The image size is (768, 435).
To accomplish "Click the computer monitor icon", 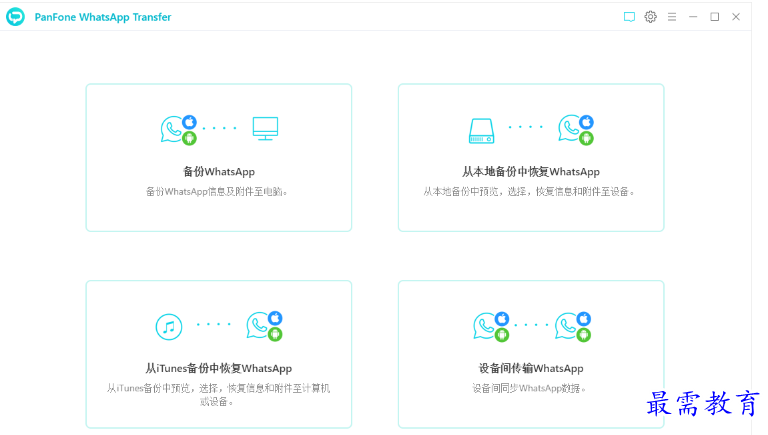I will tap(265, 129).
